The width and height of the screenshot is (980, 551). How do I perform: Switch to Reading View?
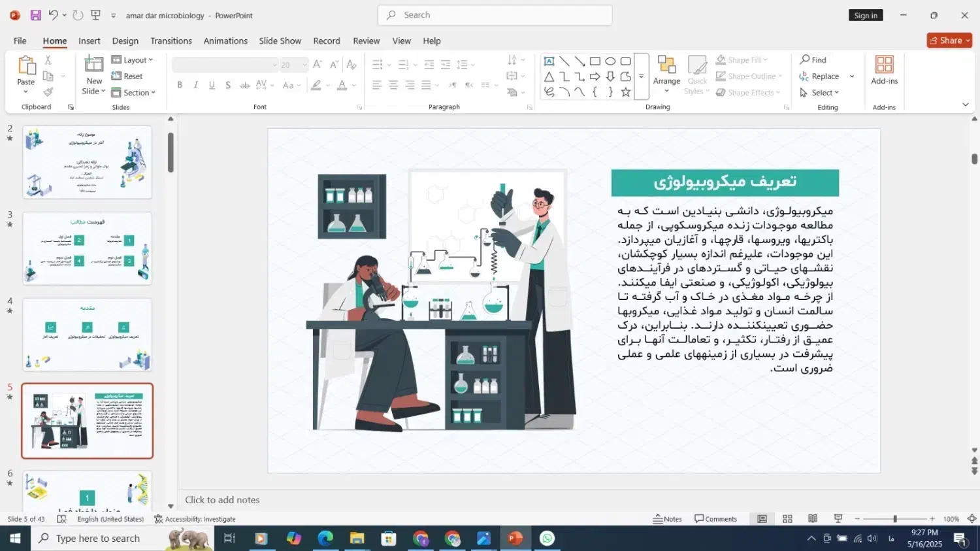coord(813,519)
